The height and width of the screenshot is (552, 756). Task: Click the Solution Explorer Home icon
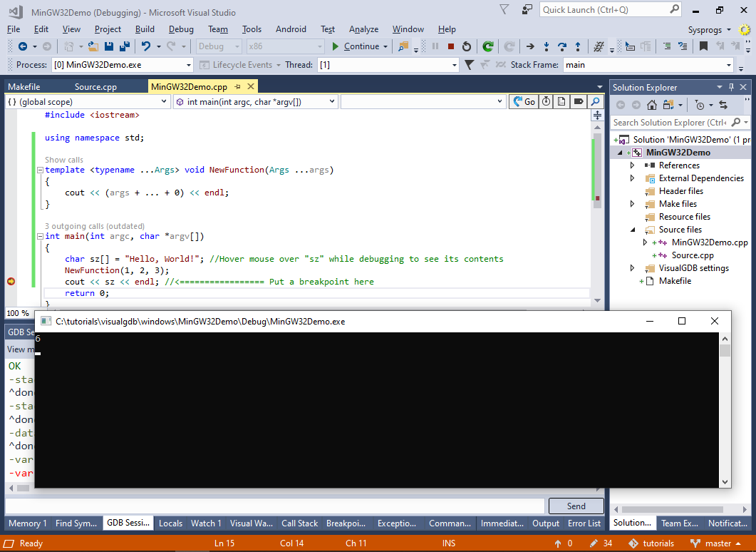(x=652, y=105)
